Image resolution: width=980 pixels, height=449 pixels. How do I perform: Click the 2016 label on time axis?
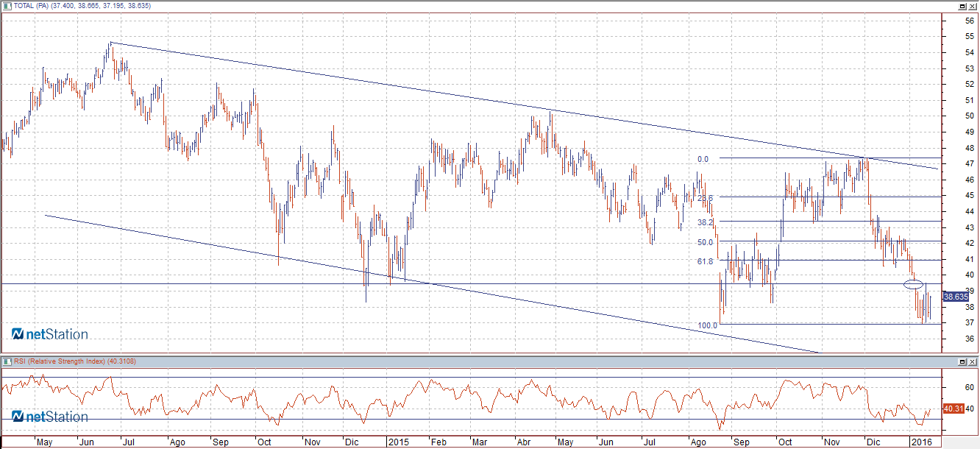920,442
